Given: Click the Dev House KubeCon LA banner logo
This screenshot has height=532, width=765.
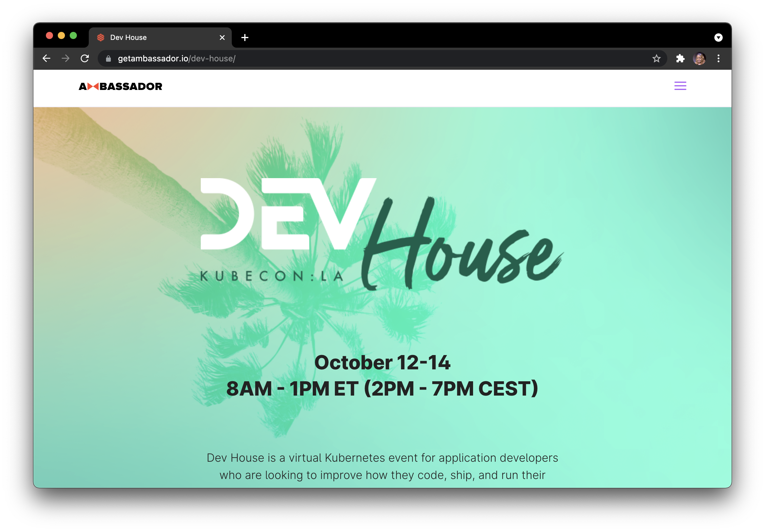Looking at the screenshot, I should [x=382, y=234].
